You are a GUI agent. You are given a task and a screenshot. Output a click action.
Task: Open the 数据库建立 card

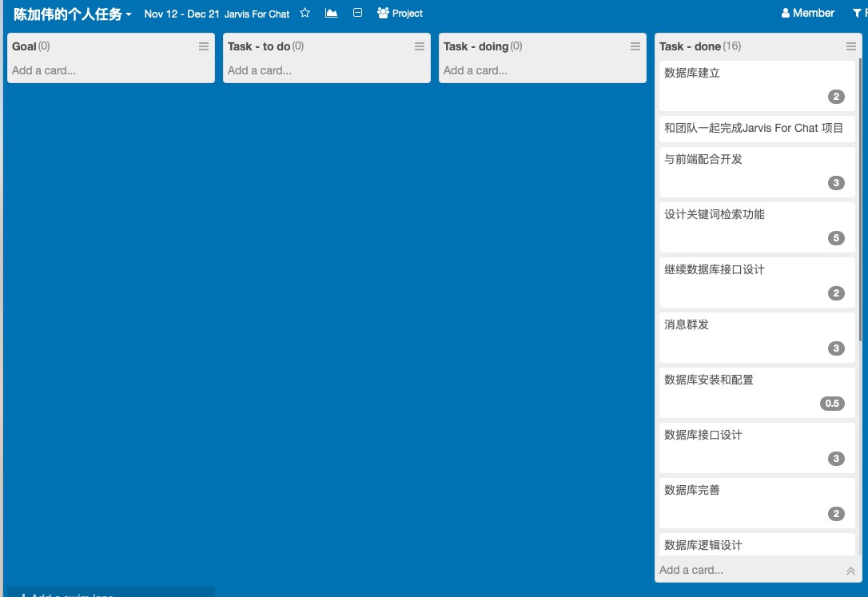click(x=757, y=86)
